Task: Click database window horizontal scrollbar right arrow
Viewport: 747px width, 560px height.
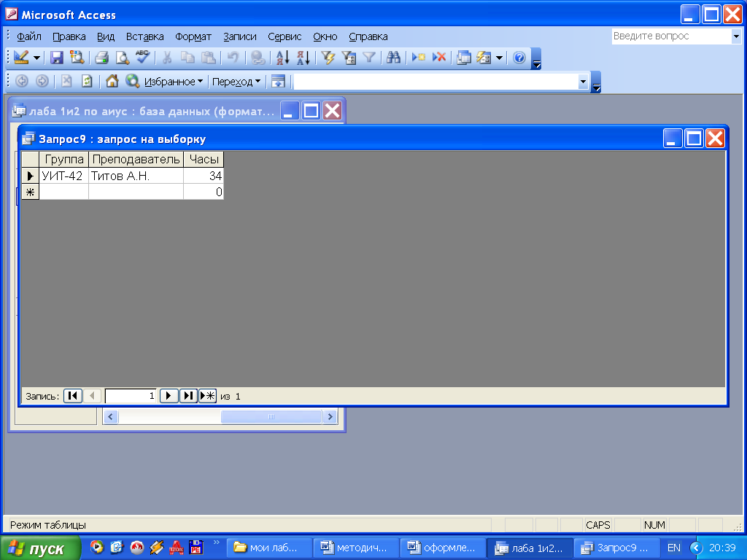Action: coord(329,416)
